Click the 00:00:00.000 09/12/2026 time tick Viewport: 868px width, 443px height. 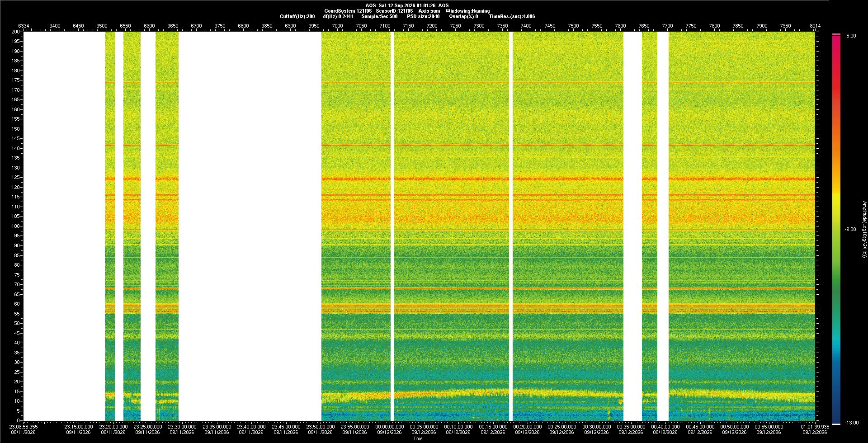click(389, 429)
